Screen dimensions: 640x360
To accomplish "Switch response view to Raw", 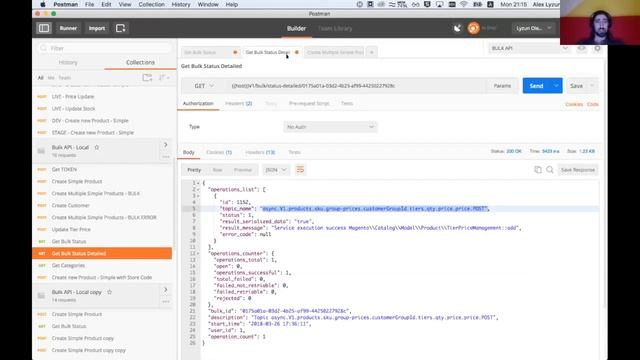I will click(218, 170).
